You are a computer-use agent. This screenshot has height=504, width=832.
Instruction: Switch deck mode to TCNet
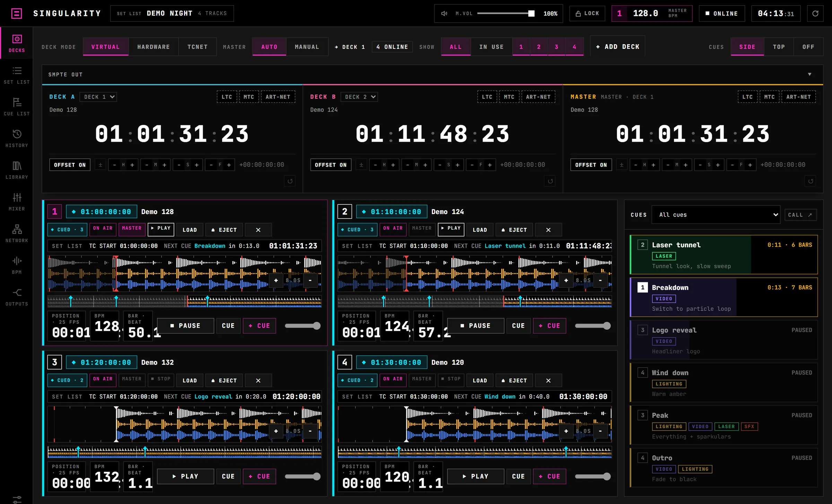[198, 47]
